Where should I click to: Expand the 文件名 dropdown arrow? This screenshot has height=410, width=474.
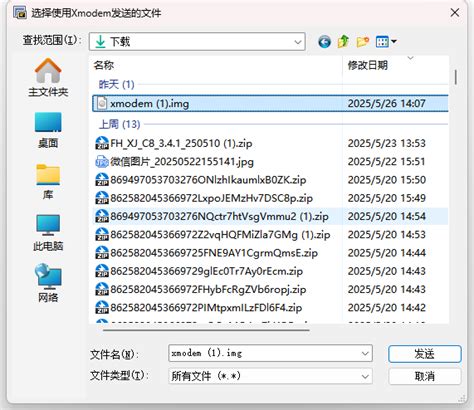[365, 353]
